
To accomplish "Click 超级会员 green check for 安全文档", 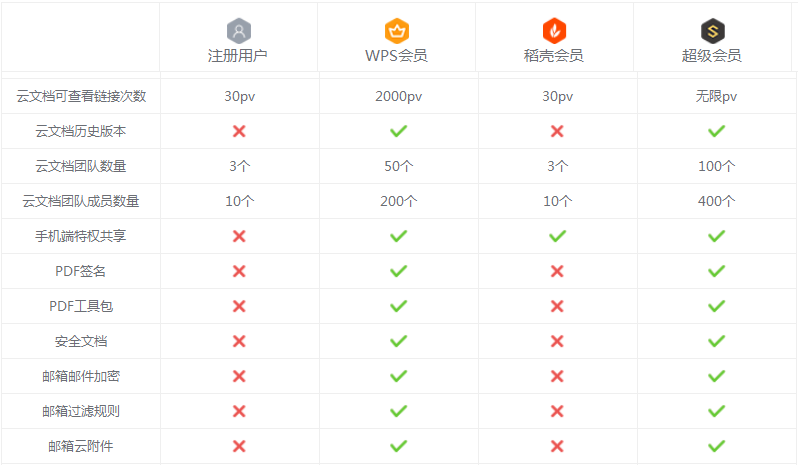I will click(x=716, y=341).
